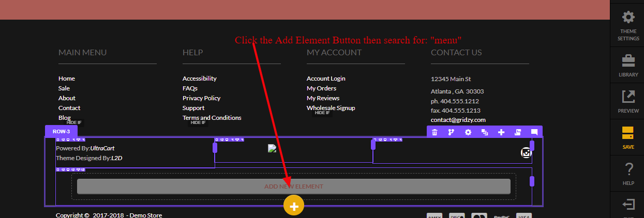Click the contact@gridzy.com email link
The height and width of the screenshot is (218, 644).
tap(458, 120)
